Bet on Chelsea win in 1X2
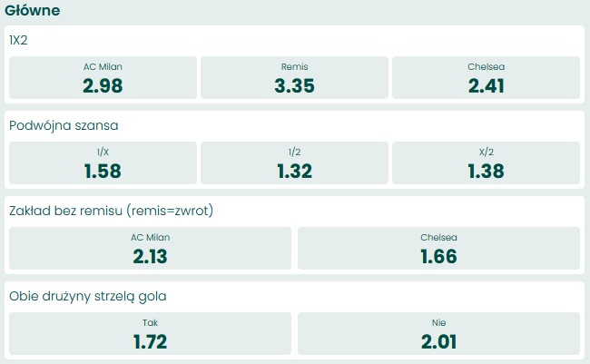This screenshot has width=590, height=364. click(487, 78)
